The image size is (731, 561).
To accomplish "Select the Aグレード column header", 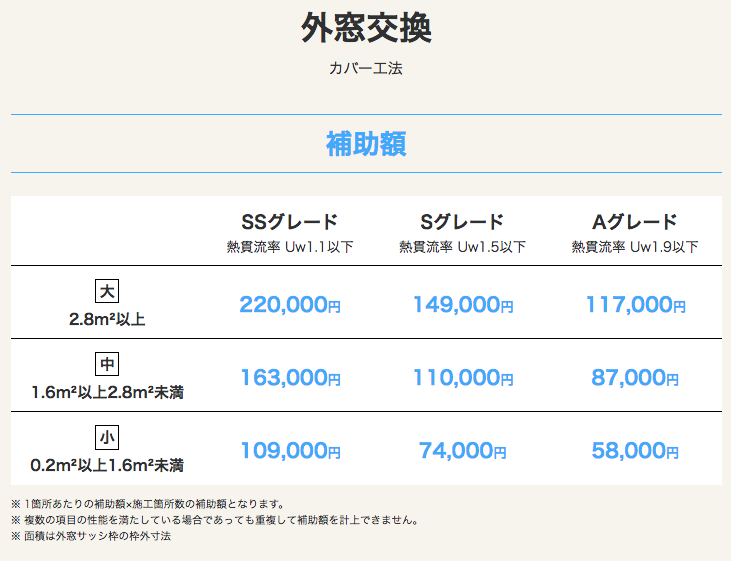I will click(x=634, y=222).
